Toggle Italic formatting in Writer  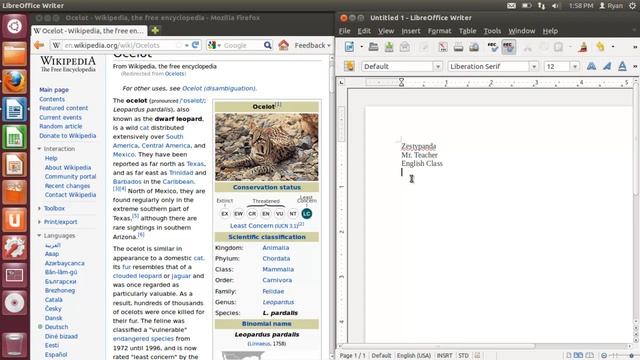point(607,66)
